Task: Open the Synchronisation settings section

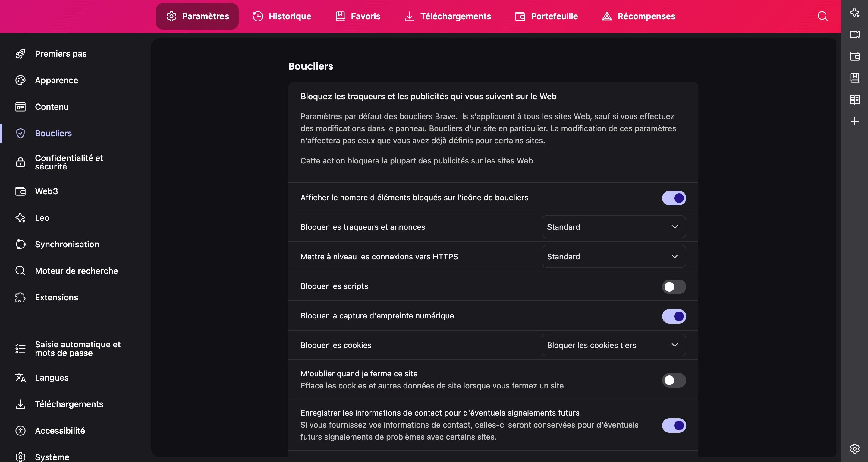Action: point(67,244)
